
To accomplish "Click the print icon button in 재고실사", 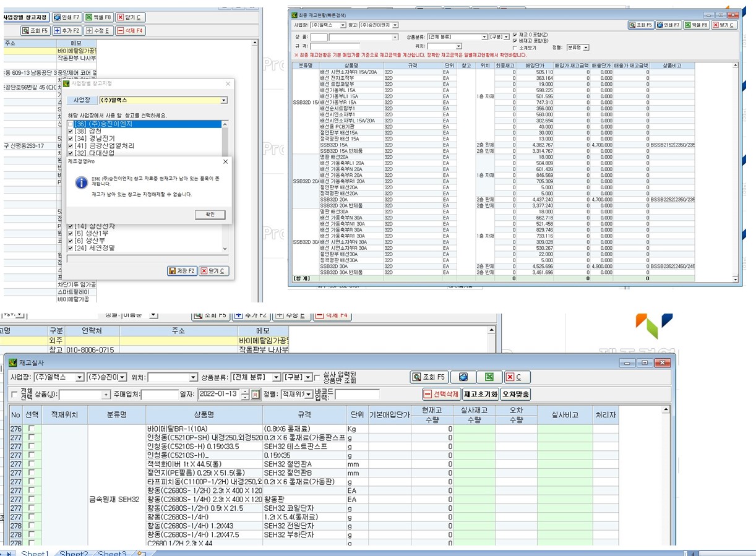I will point(463,377).
